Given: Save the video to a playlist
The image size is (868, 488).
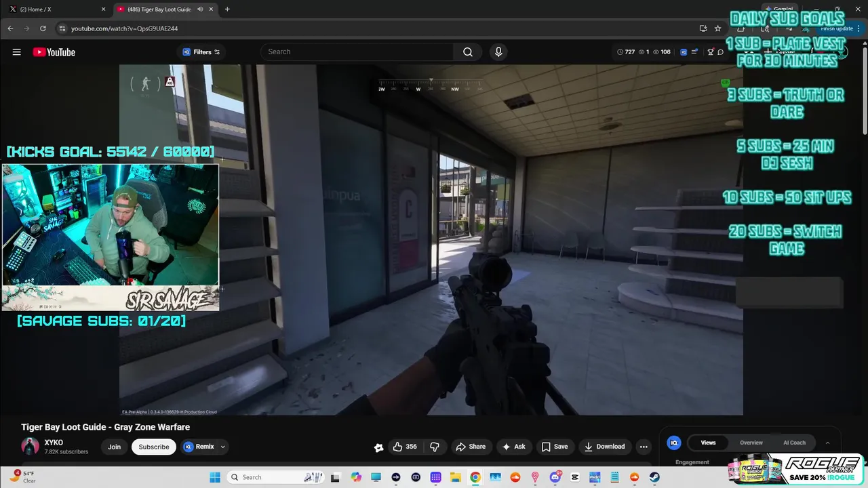Looking at the screenshot, I should 555,447.
